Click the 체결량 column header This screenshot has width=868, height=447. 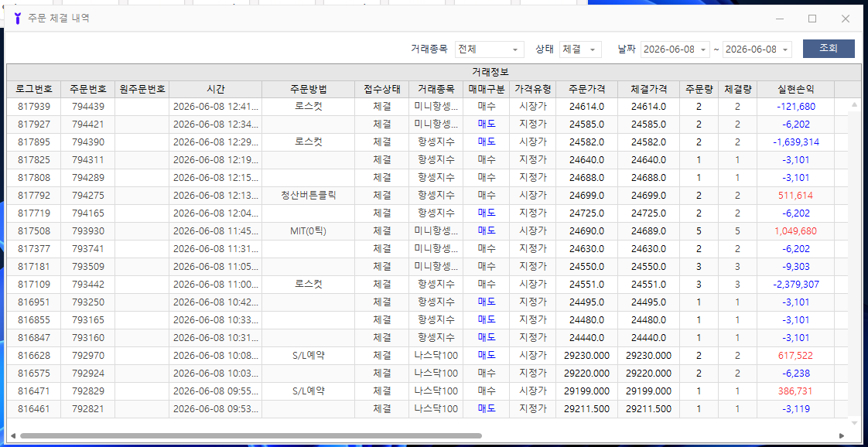737,88
